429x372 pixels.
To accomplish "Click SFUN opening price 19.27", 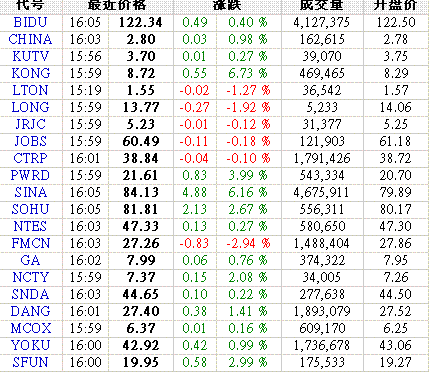I will [x=395, y=362].
